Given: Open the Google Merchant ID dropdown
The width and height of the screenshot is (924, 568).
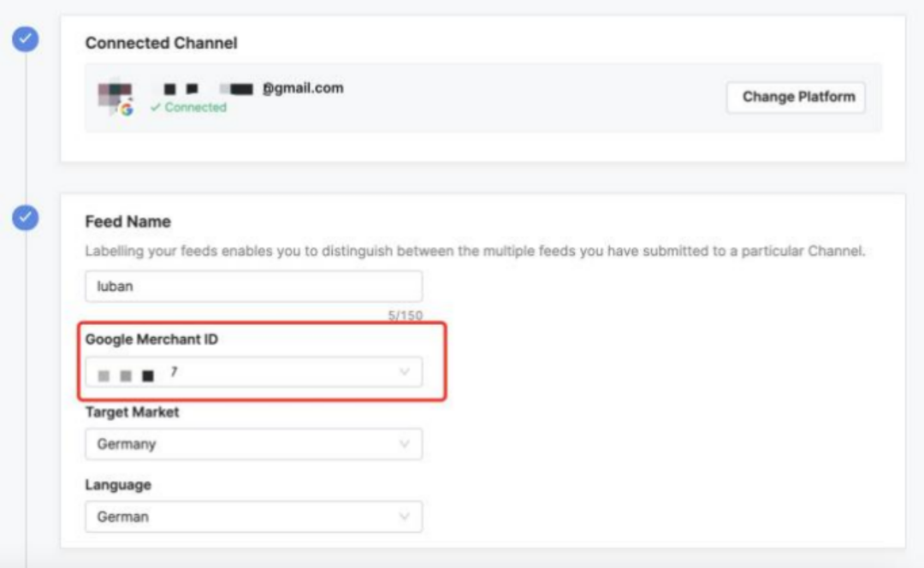Looking at the screenshot, I should [x=253, y=372].
